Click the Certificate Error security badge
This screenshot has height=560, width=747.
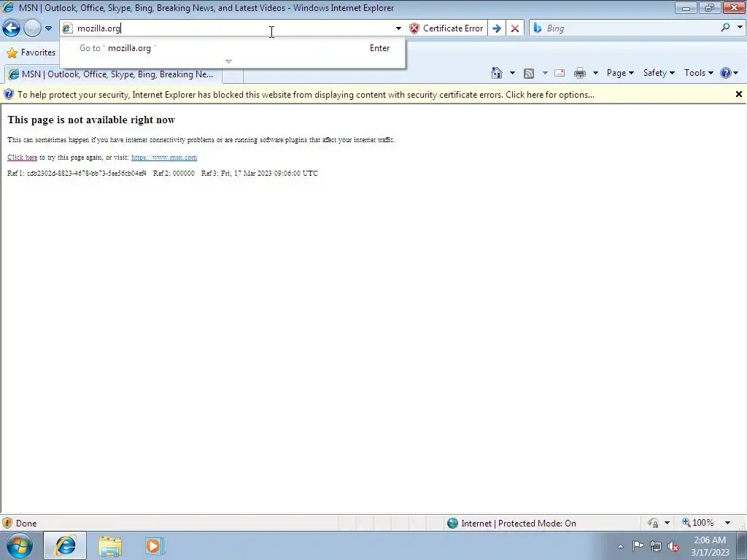click(x=446, y=28)
